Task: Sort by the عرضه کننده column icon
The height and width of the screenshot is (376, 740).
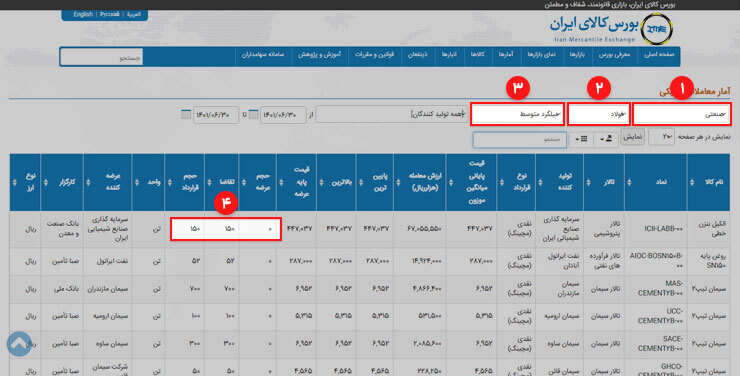Action: click(88, 182)
